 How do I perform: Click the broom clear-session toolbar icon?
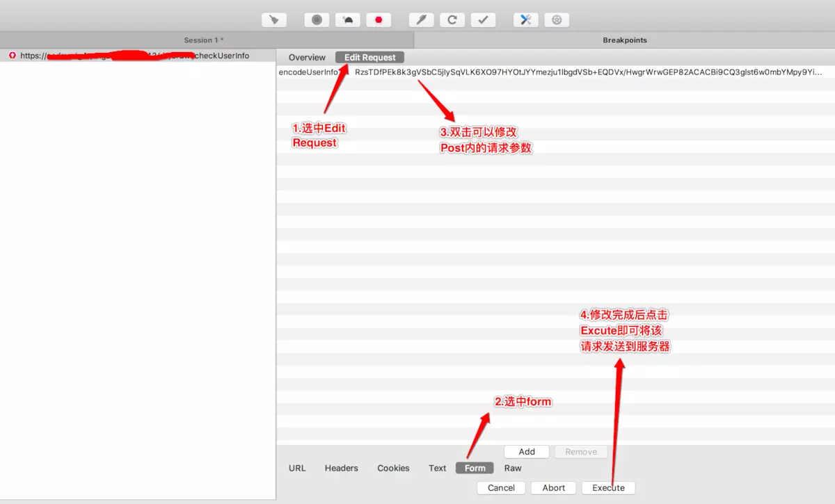point(274,19)
